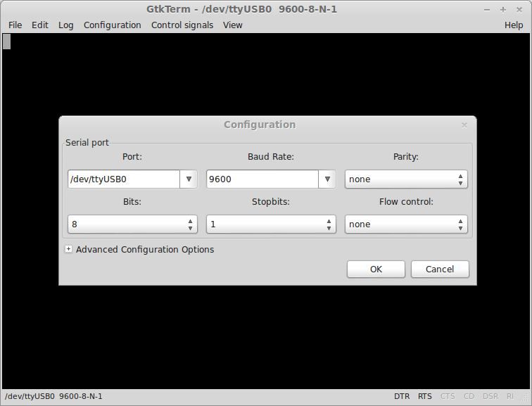Minimize the GtkTerm window
532x406 pixels.
point(487,10)
